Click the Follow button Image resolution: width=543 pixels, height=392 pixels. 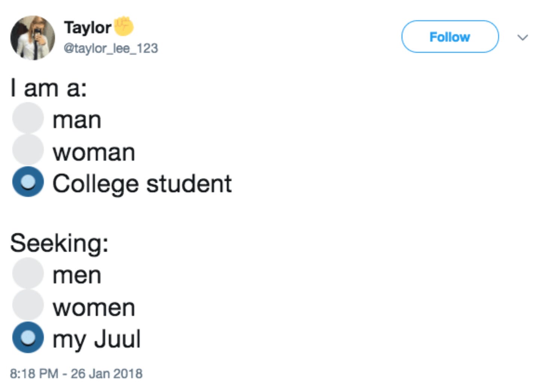click(450, 37)
